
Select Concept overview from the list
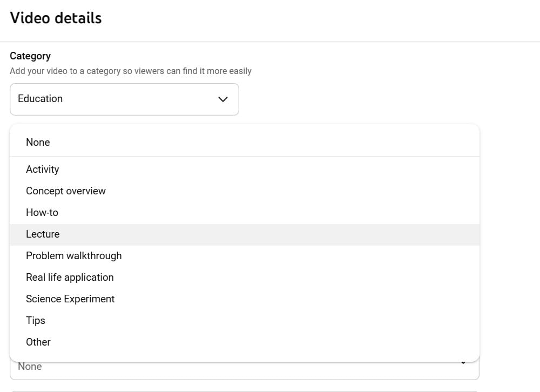[x=66, y=191]
